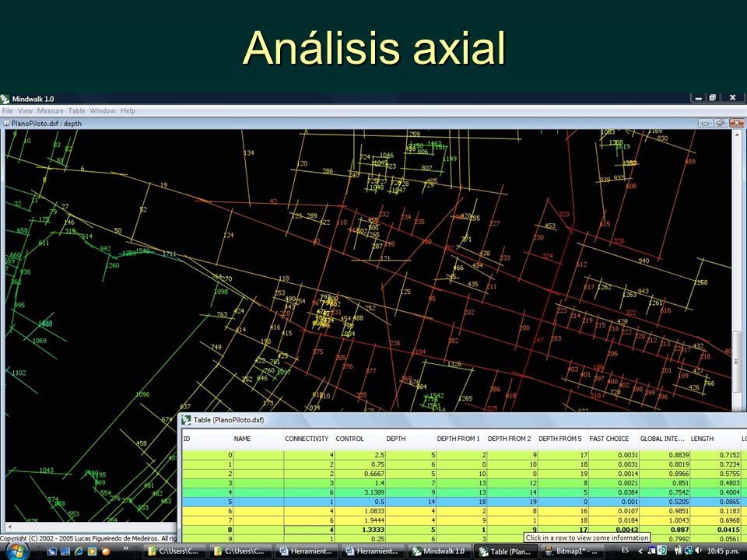Open the Measure menu
The image size is (747, 560).
pyautogui.click(x=51, y=110)
